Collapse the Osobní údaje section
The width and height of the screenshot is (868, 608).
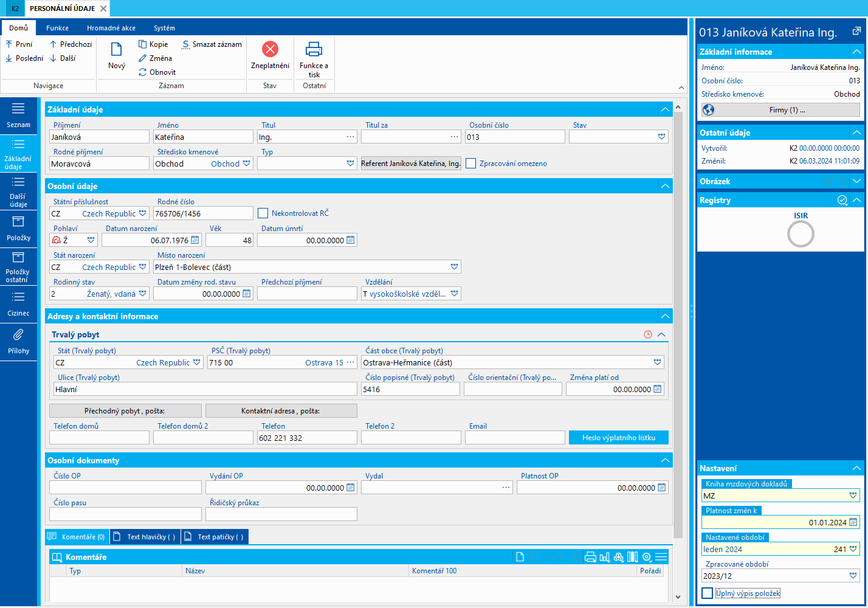point(665,186)
